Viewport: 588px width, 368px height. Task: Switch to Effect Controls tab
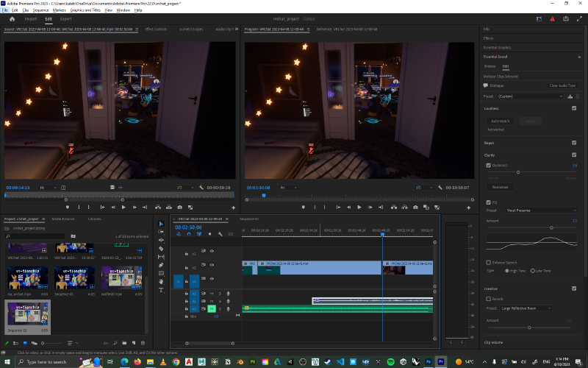[x=156, y=29]
